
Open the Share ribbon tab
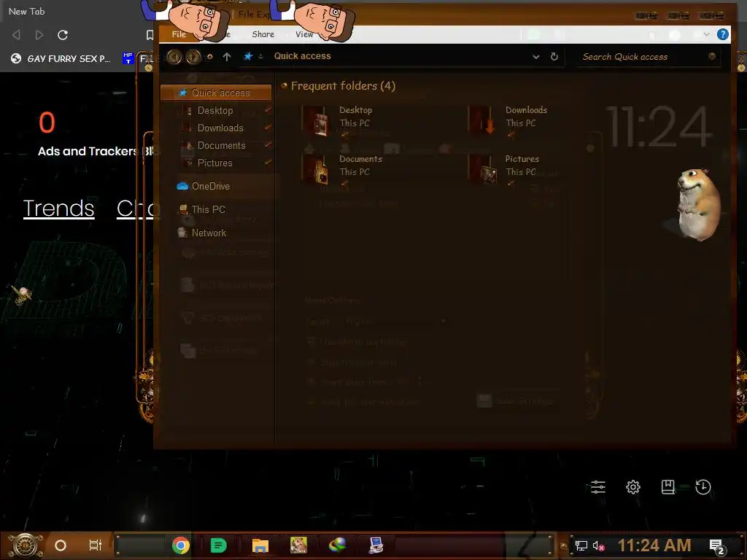pos(263,34)
